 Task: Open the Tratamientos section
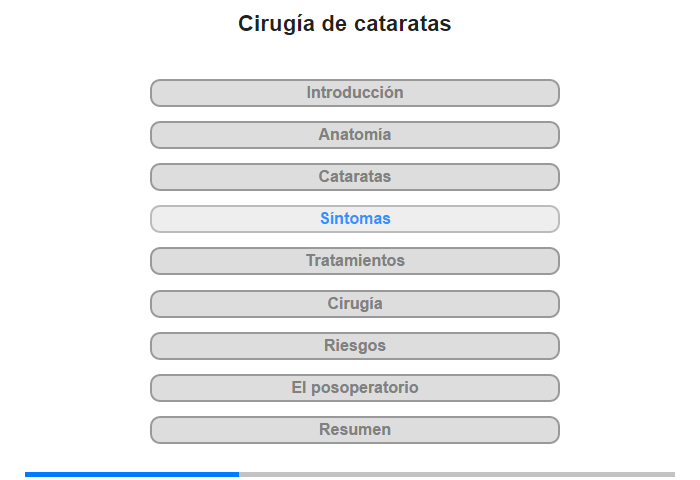point(354,261)
